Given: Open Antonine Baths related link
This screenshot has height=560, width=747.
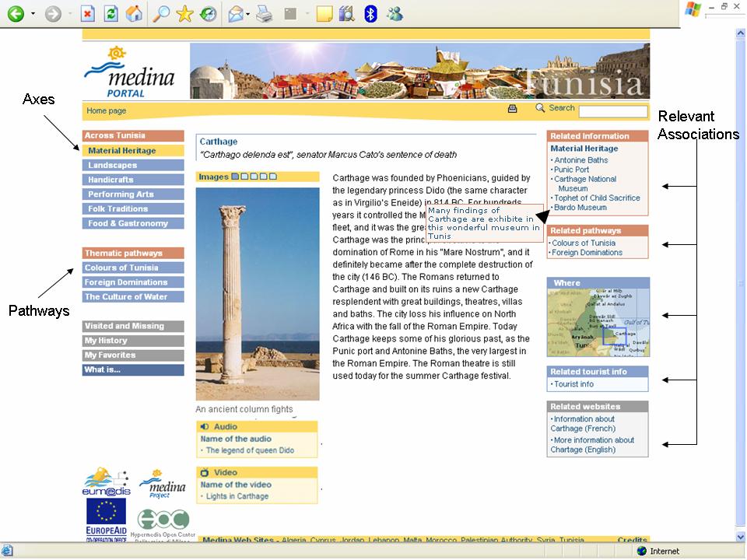Looking at the screenshot, I should click(580, 160).
